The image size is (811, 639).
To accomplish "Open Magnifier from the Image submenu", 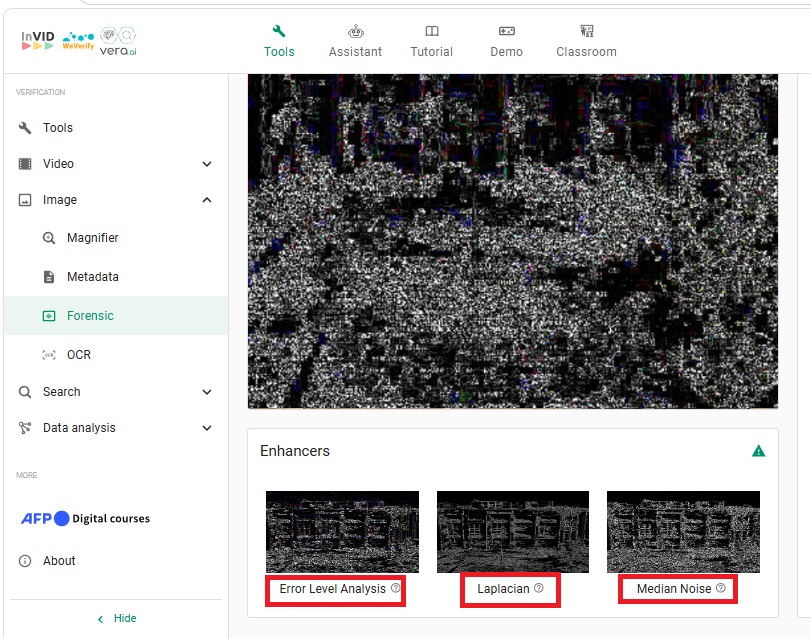I will [x=92, y=238].
